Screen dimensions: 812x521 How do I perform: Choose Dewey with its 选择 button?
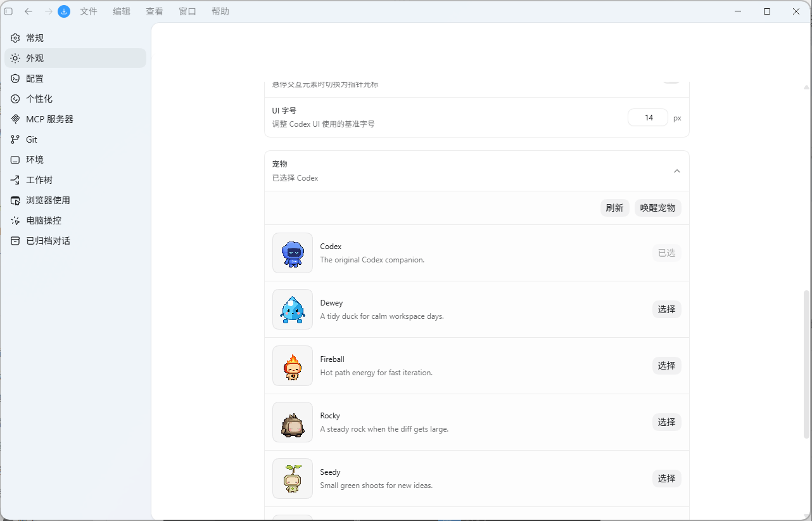coord(666,309)
